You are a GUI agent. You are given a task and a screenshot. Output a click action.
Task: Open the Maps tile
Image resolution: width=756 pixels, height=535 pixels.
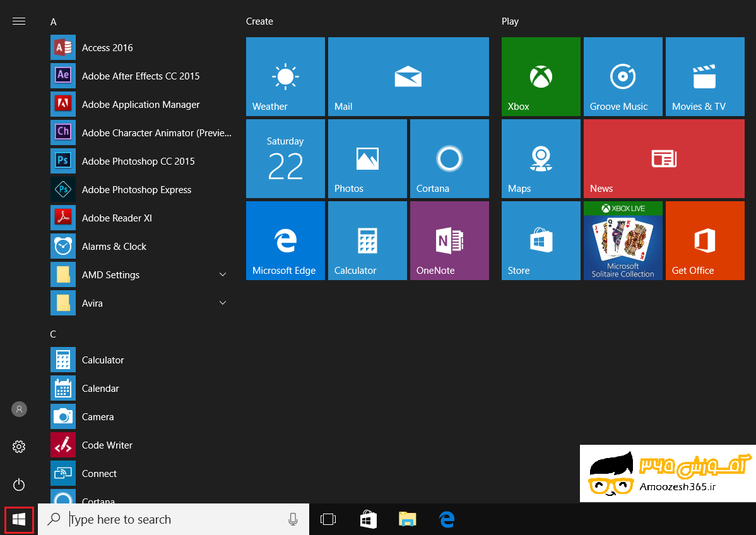541,158
